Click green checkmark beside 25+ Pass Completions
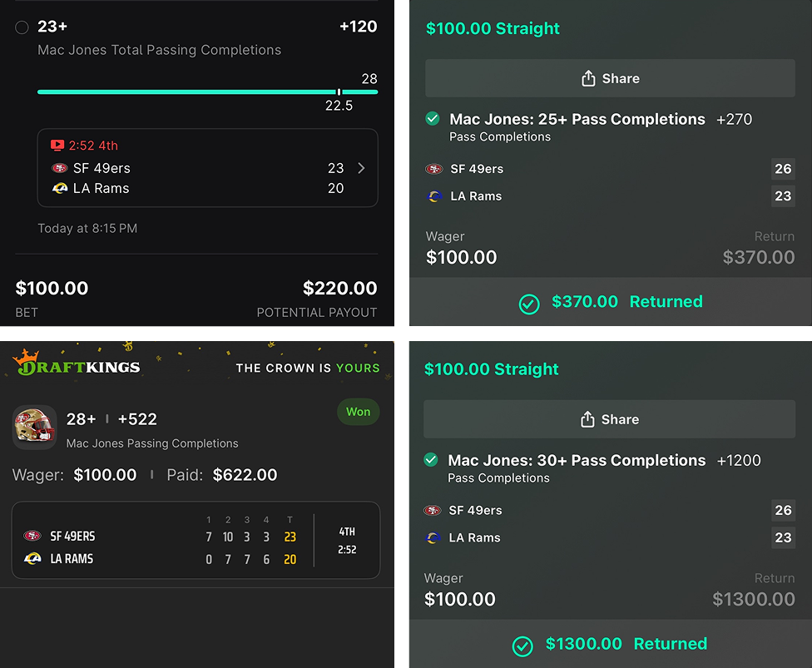This screenshot has width=812, height=668. [x=433, y=119]
